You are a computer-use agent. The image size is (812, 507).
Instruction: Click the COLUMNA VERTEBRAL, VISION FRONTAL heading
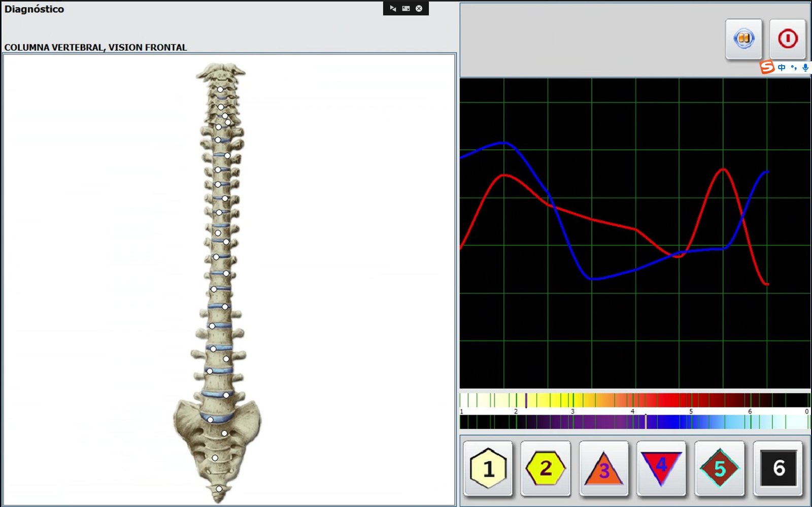[95, 47]
